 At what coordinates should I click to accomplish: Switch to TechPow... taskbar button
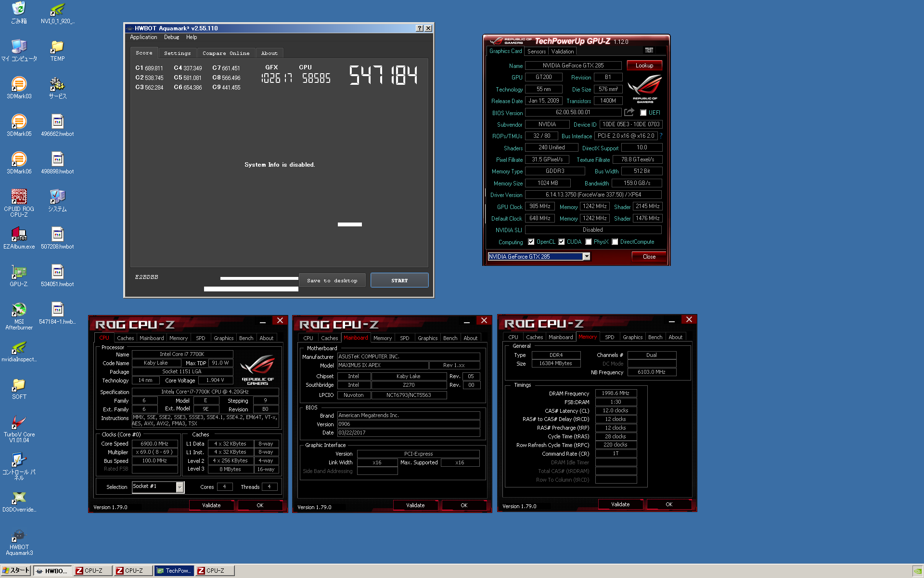point(174,571)
